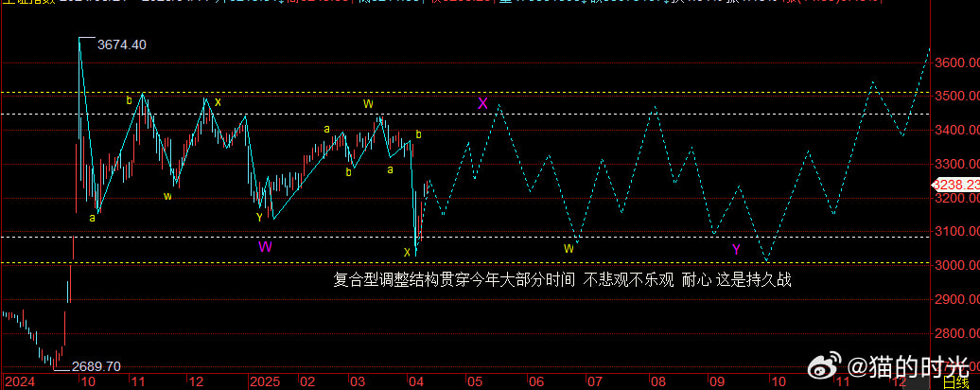Click the current price tag 3238.23
Viewport: 980px width, 390px height.
pyautogui.click(x=956, y=185)
